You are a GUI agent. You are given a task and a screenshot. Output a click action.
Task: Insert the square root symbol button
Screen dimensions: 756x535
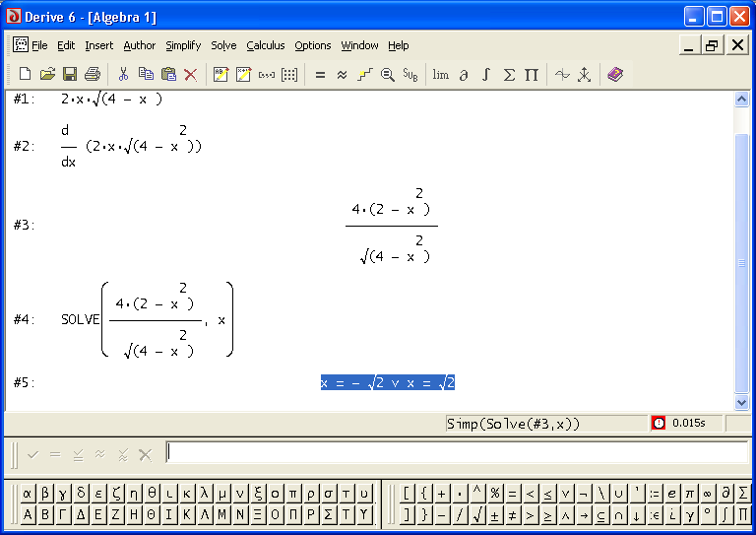click(477, 514)
